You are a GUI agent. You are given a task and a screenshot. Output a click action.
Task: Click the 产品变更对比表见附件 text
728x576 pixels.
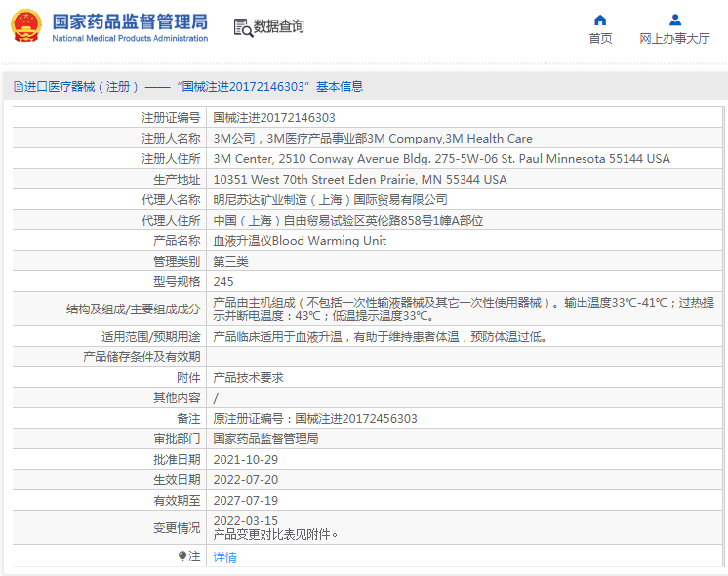coord(276,534)
